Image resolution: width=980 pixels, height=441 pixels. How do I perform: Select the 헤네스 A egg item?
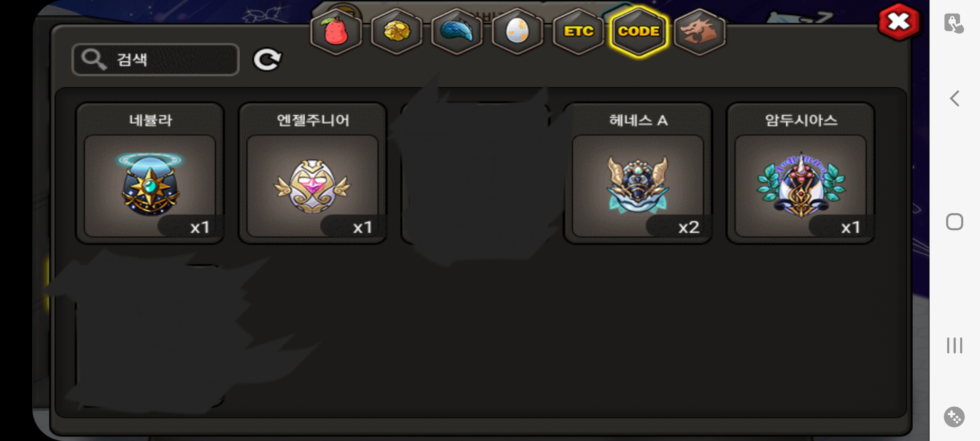638,173
